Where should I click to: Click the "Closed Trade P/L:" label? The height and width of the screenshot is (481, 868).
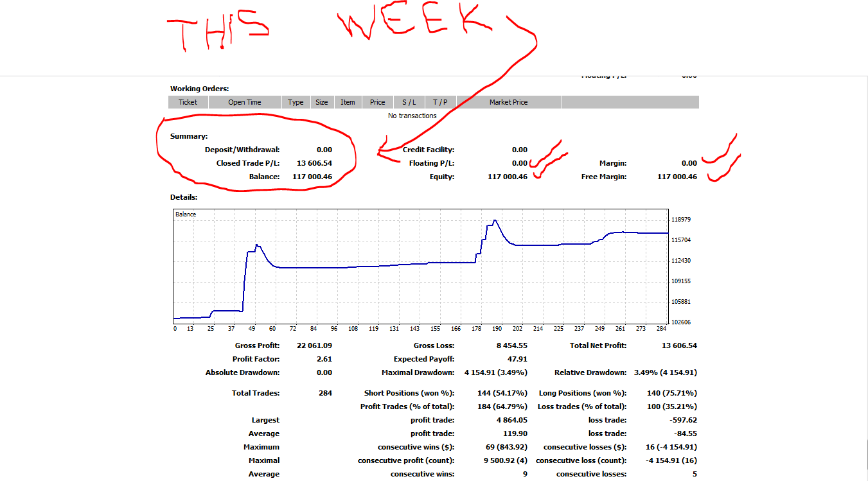pyautogui.click(x=248, y=163)
